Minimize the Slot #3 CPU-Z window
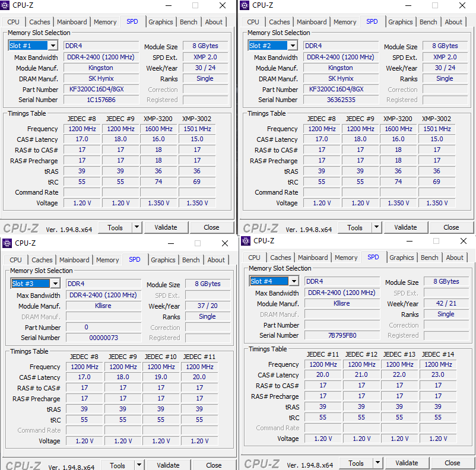This screenshot has height=470, width=476. click(x=171, y=243)
